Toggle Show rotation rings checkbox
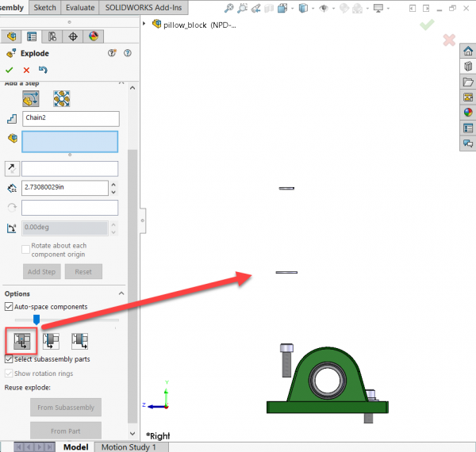This screenshot has height=452, width=476. pos(9,373)
